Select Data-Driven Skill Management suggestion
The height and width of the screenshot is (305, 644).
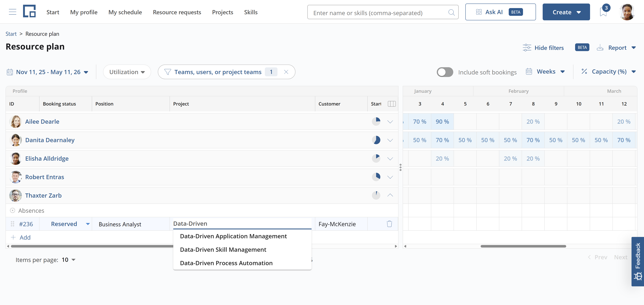[x=242, y=250]
